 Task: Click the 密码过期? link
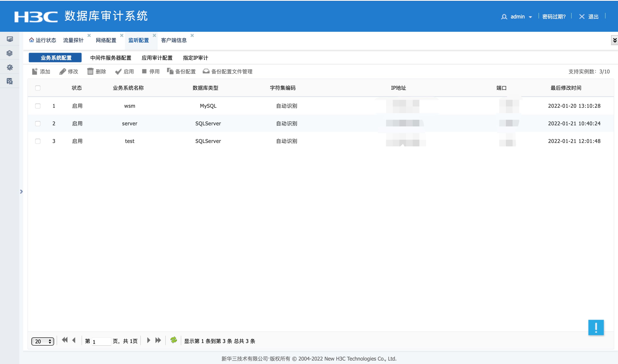click(x=554, y=17)
